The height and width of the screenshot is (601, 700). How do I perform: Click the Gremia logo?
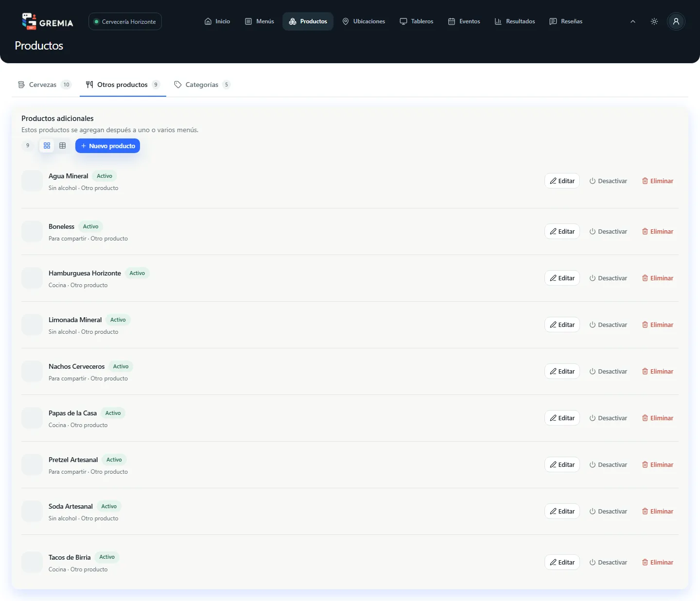click(x=48, y=21)
